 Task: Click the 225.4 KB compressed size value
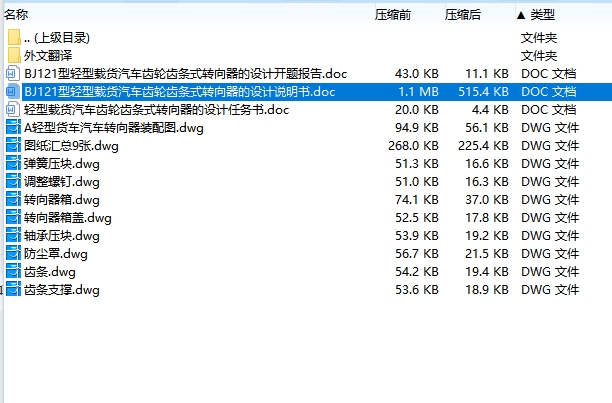pos(483,146)
